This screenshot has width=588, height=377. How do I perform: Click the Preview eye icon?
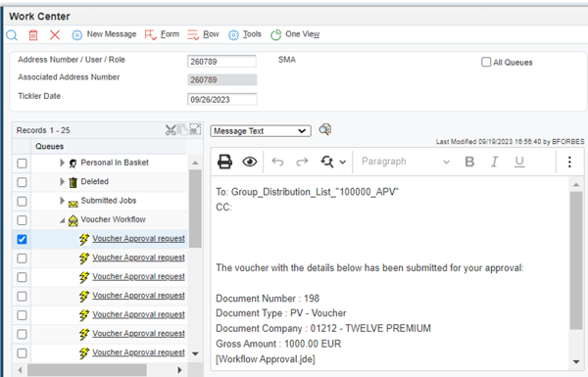(x=249, y=162)
